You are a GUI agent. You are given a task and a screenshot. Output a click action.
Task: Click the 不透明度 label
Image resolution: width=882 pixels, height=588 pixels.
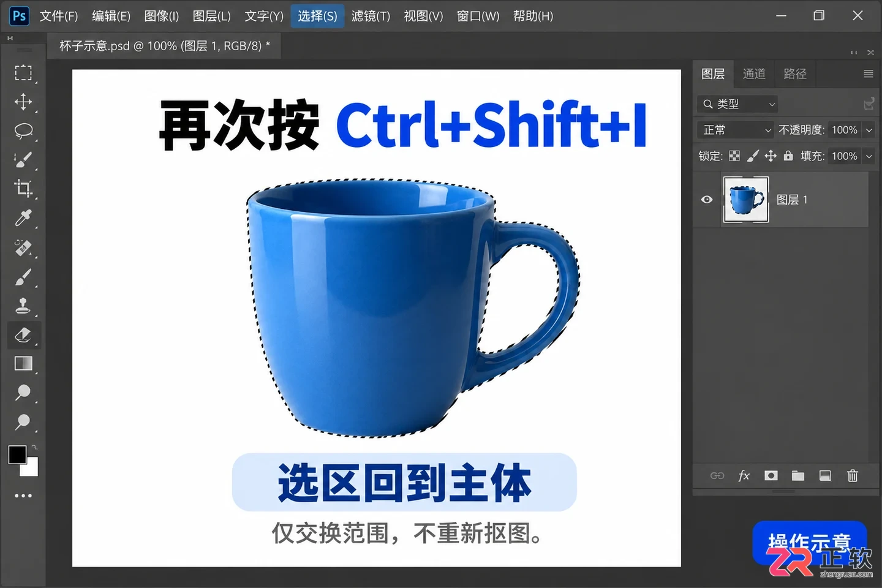(x=802, y=130)
